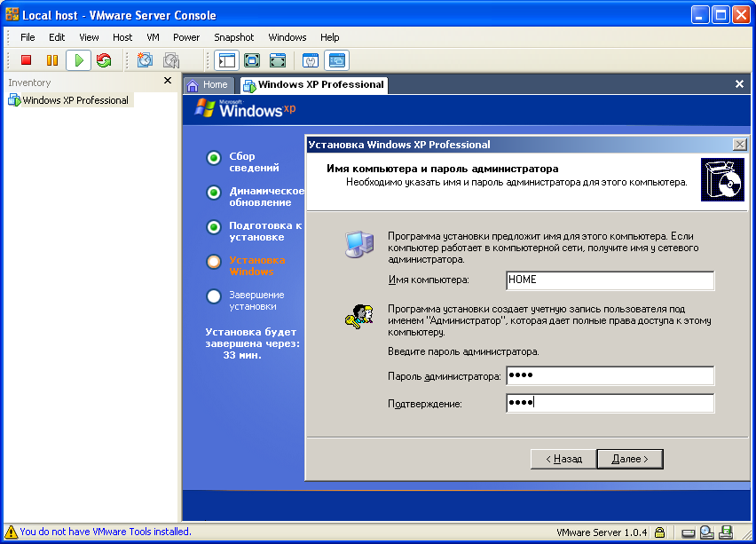Click the wrench summary view icon

pyautogui.click(x=311, y=60)
